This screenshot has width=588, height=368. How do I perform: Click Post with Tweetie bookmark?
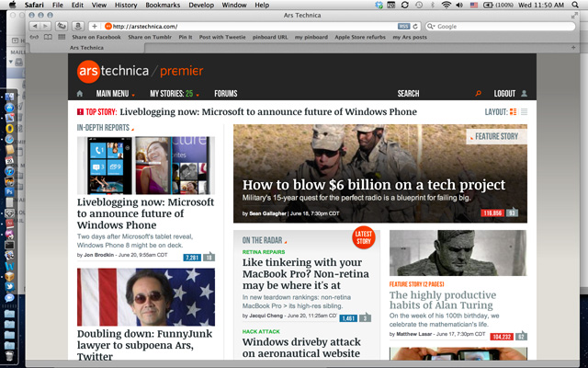coord(222,37)
